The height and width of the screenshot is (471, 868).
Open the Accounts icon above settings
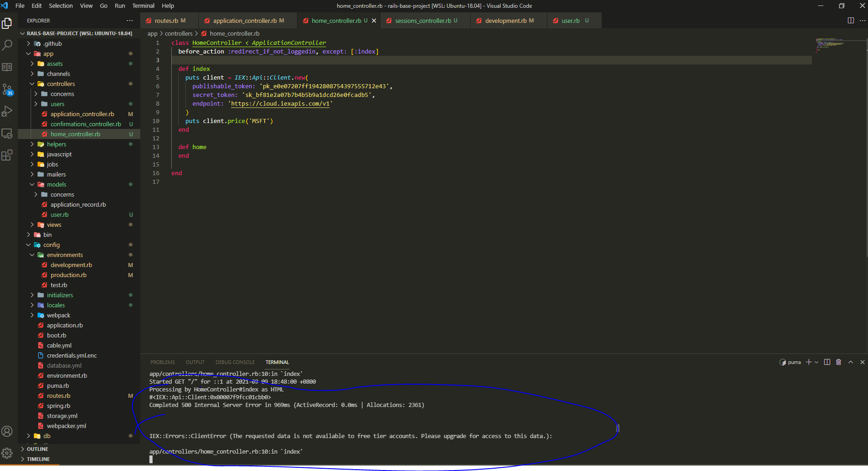point(7,431)
